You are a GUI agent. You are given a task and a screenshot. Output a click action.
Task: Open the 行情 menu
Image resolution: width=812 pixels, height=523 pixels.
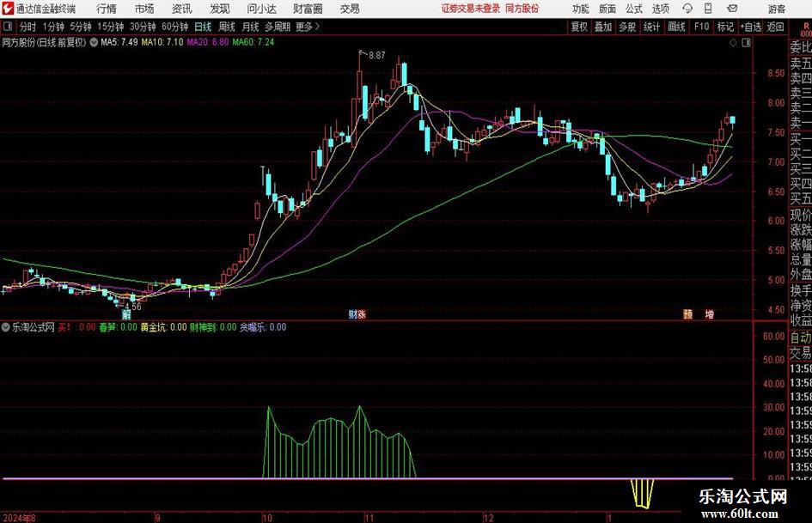pyautogui.click(x=107, y=9)
